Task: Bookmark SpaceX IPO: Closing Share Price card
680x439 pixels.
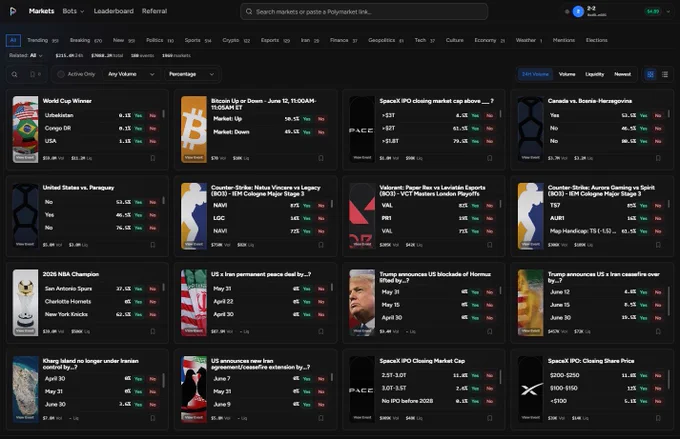Action: click(658, 418)
